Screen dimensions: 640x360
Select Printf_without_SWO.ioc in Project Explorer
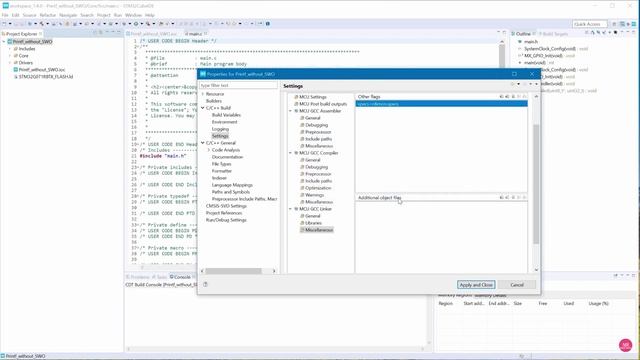click(x=42, y=69)
